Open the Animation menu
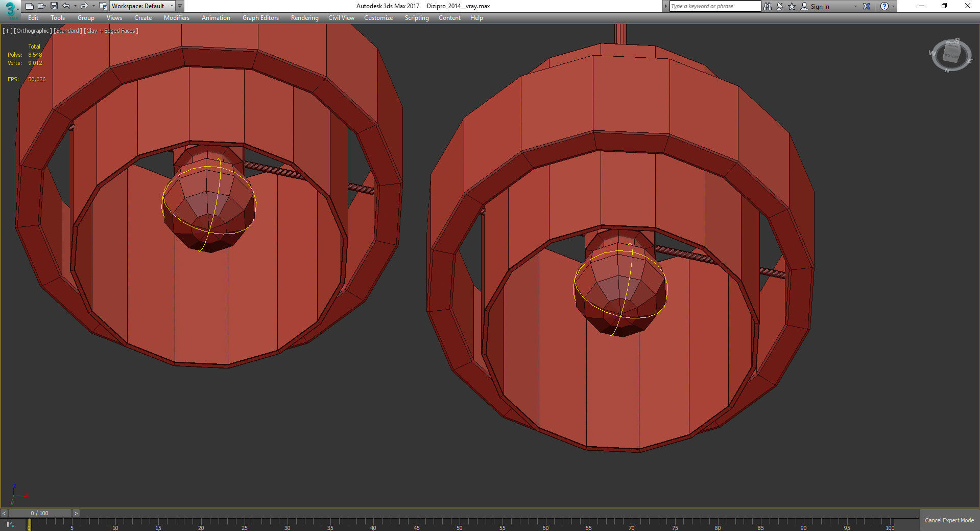Image resolution: width=980 pixels, height=531 pixels. (x=216, y=18)
